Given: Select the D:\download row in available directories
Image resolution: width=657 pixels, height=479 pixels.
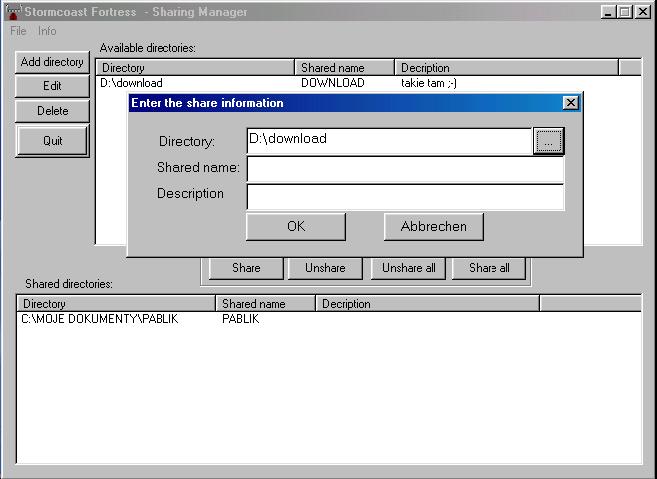Looking at the screenshot, I should pyautogui.click(x=131, y=83).
